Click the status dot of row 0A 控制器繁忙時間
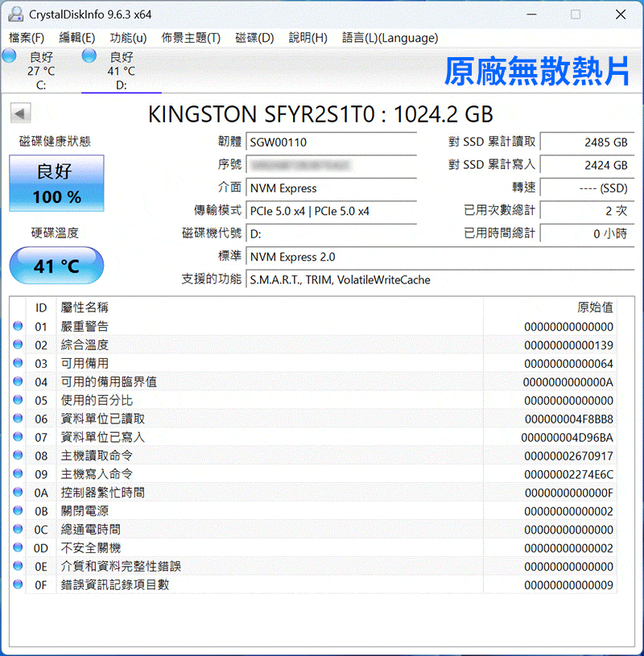 tap(18, 492)
